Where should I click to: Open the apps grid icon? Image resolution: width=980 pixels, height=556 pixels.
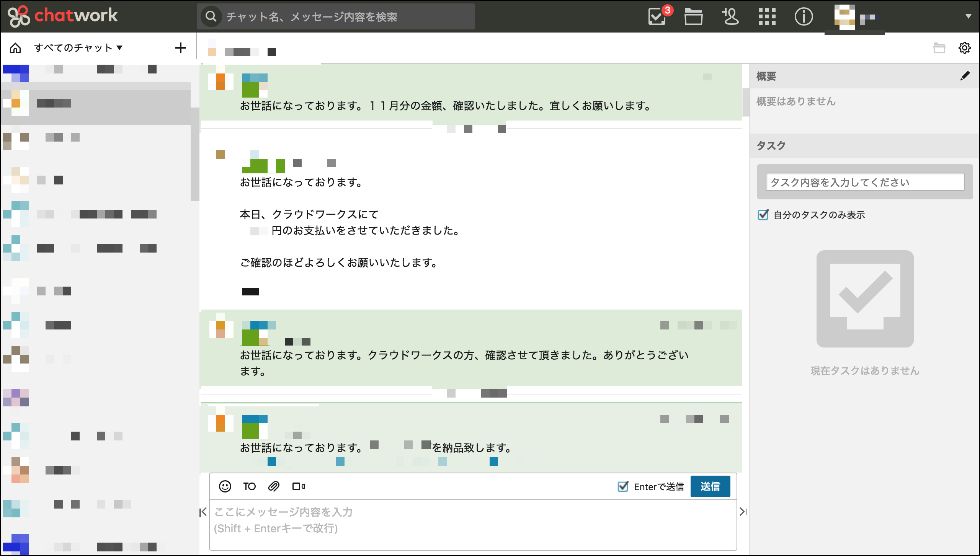click(x=767, y=17)
